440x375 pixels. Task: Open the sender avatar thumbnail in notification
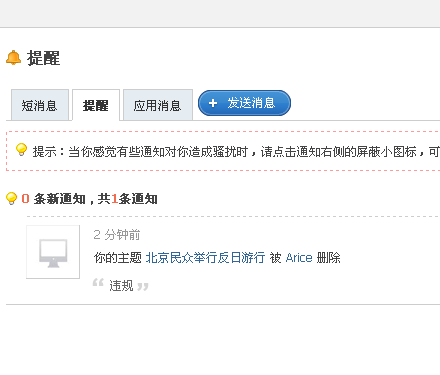point(53,252)
